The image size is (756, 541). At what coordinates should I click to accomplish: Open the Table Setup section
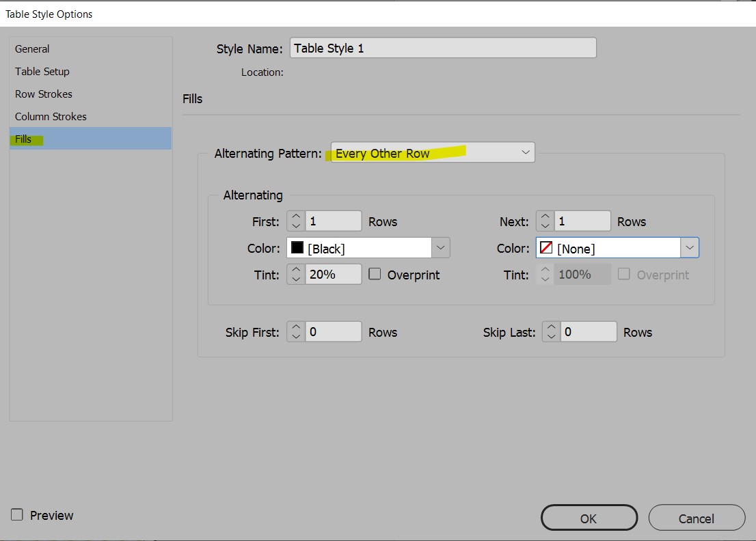pos(42,72)
